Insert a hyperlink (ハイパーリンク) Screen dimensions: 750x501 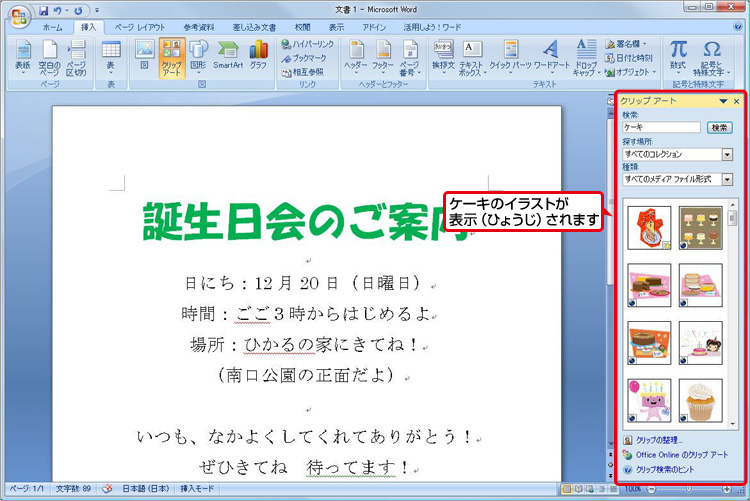tap(308, 44)
